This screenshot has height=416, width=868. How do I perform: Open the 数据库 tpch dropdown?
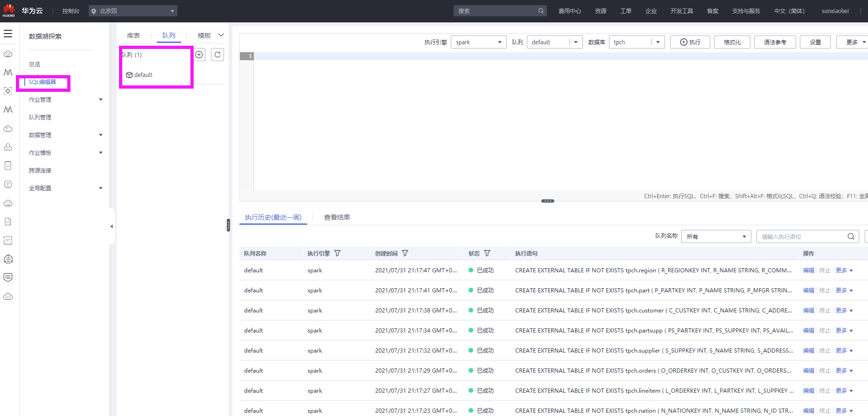click(x=637, y=42)
